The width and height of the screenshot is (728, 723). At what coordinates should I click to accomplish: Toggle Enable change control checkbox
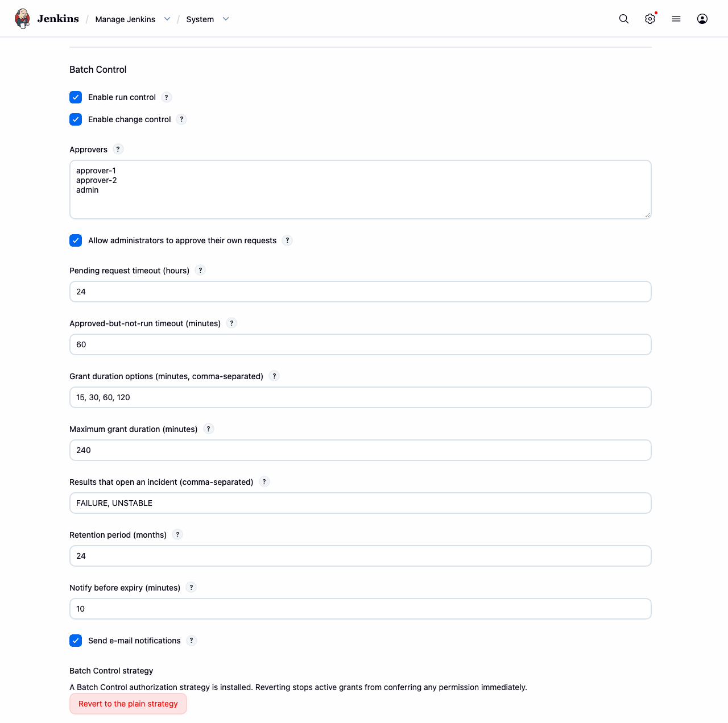click(x=76, y=119)
